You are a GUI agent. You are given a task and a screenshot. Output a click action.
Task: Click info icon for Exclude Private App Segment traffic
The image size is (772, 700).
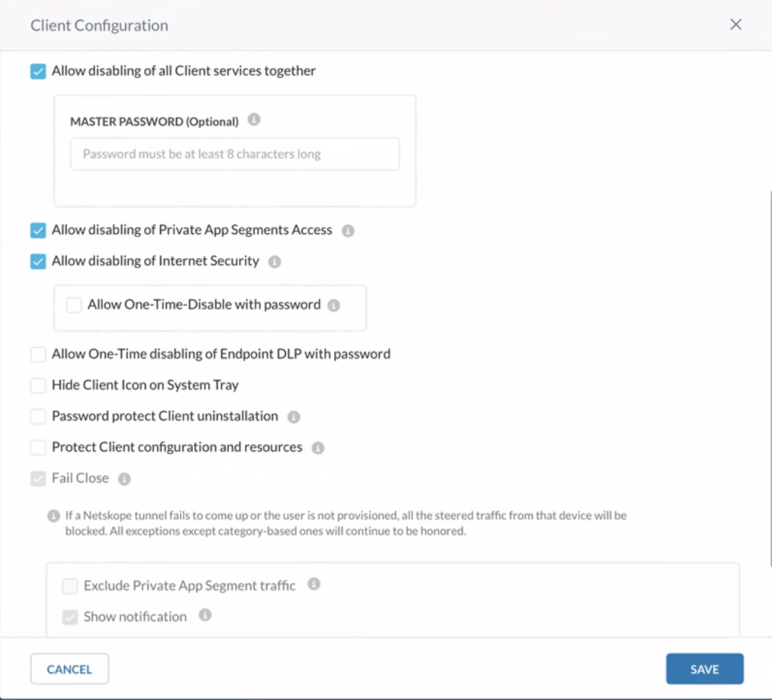point(314,585)
